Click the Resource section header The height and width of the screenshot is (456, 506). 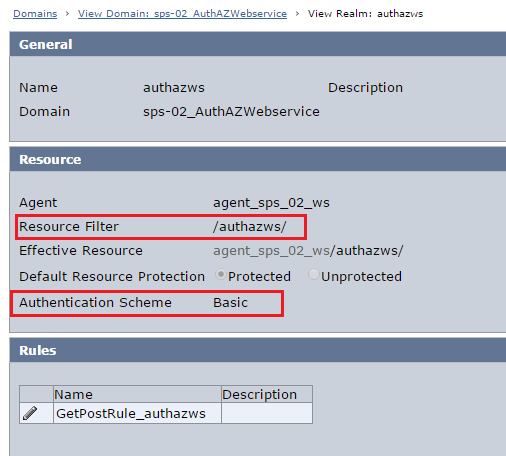click(x=258, y=159)
